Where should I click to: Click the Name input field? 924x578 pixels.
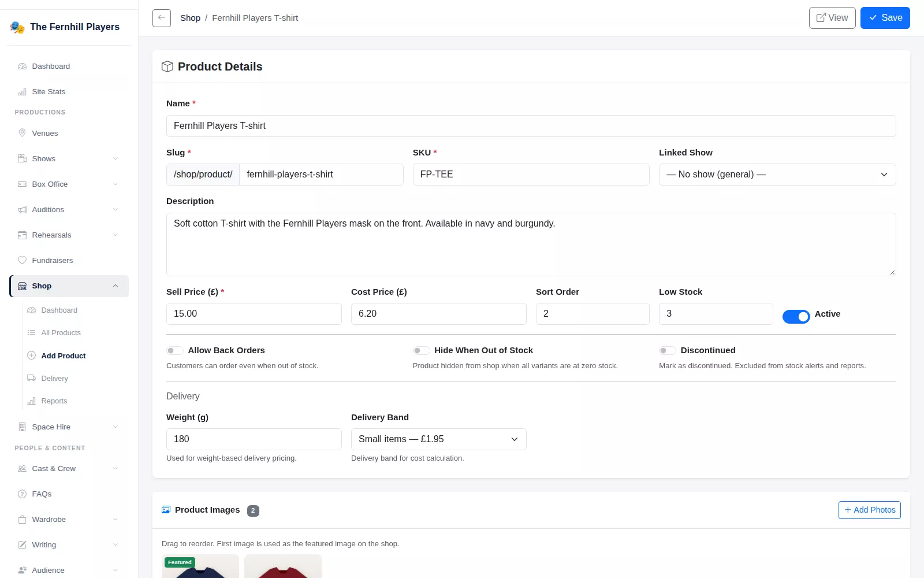pyautogui.click(x=531, y=126)
